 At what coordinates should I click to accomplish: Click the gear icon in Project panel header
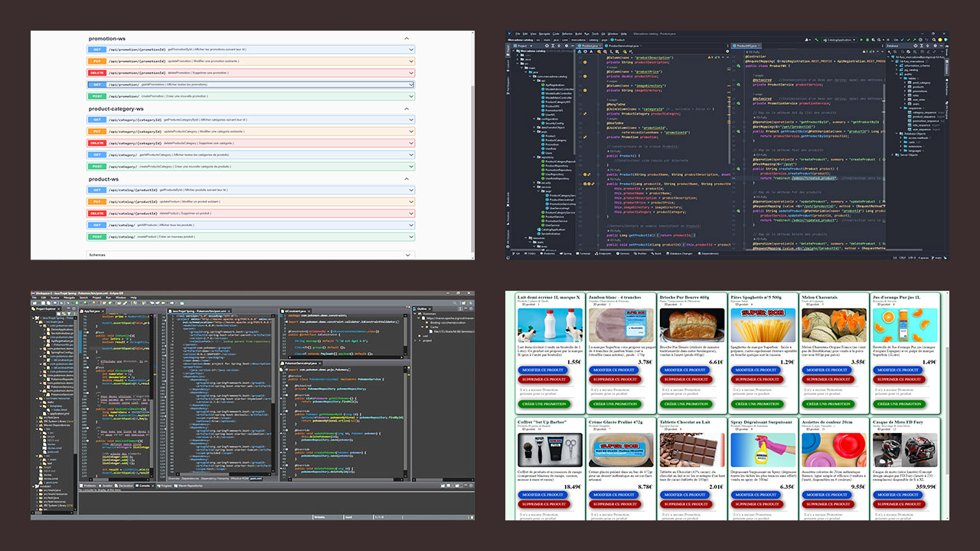point(567,46)
